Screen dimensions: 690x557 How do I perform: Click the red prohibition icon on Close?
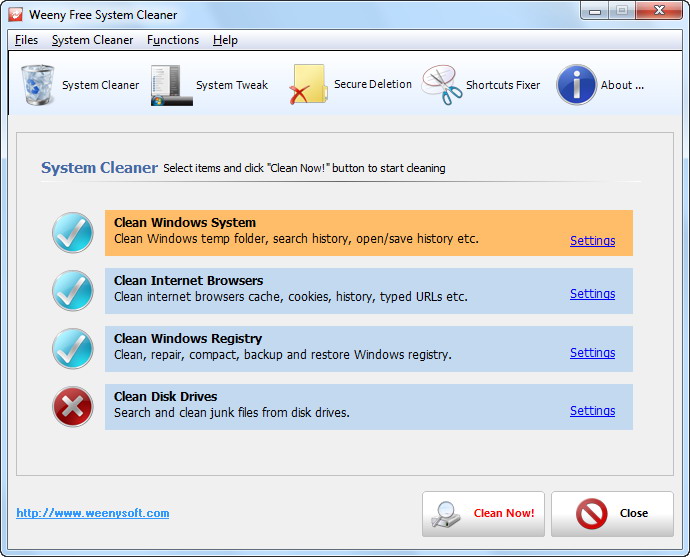[x=591, y=513]
